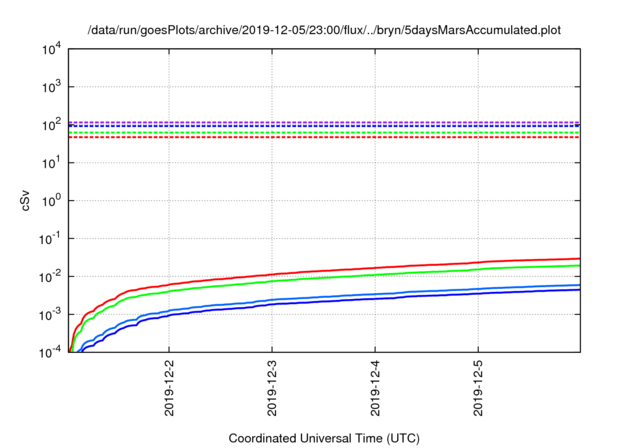Click the 10^-3 y-axis tick label

click(x=49, y=315)
